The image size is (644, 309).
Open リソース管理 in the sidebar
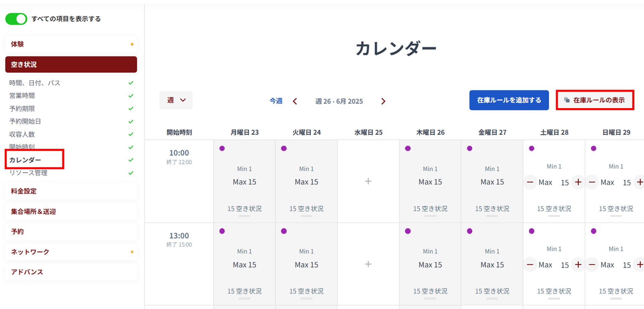28,173
